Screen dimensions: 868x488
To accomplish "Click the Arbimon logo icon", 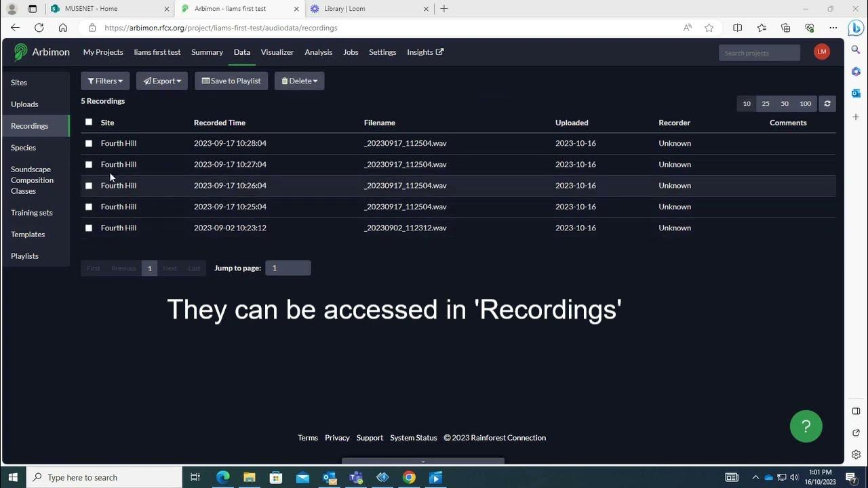I will tap(21, 52).
